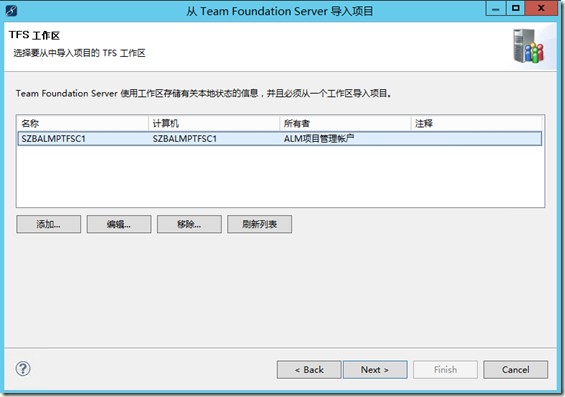This screenshot has height=397, width=565.
Task: Click the 注释 column header
Action: [x=476, y=124]
